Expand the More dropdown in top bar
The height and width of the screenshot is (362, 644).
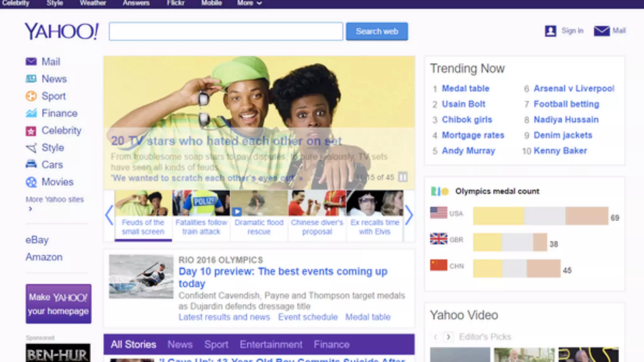[x=250, y=3]
